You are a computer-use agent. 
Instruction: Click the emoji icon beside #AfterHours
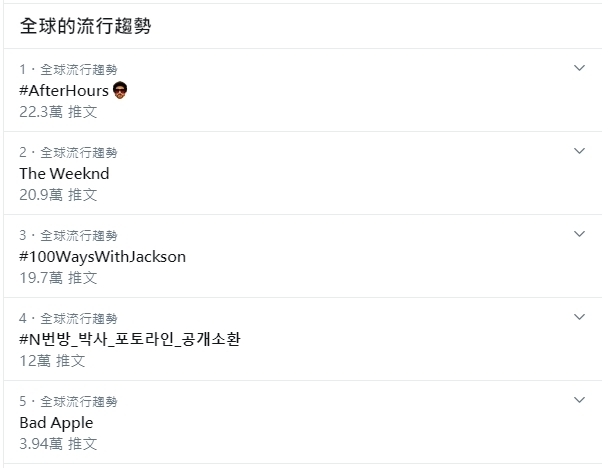[x=120, y=90]
